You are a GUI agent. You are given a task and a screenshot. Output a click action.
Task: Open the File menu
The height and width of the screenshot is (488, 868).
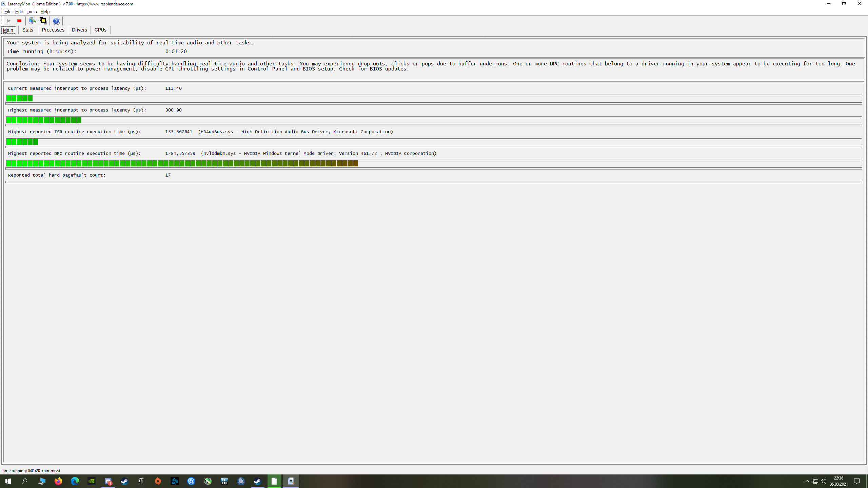click(7, 12)
